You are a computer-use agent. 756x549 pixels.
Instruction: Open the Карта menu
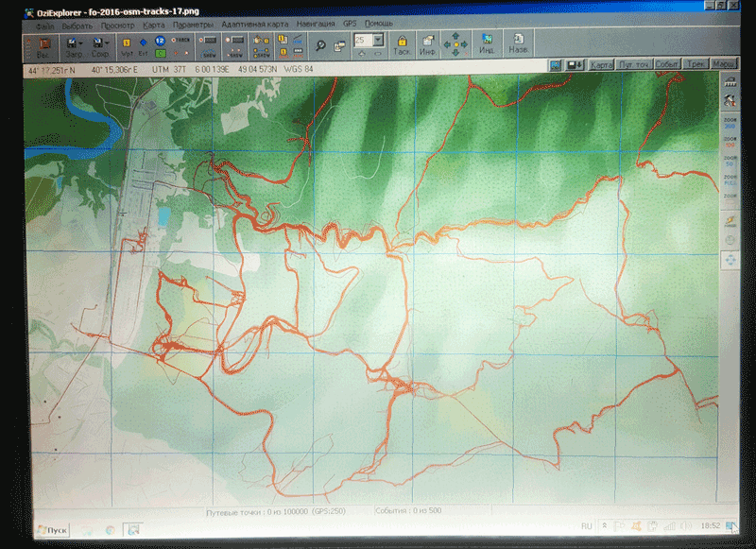click(x=153, y=24)
